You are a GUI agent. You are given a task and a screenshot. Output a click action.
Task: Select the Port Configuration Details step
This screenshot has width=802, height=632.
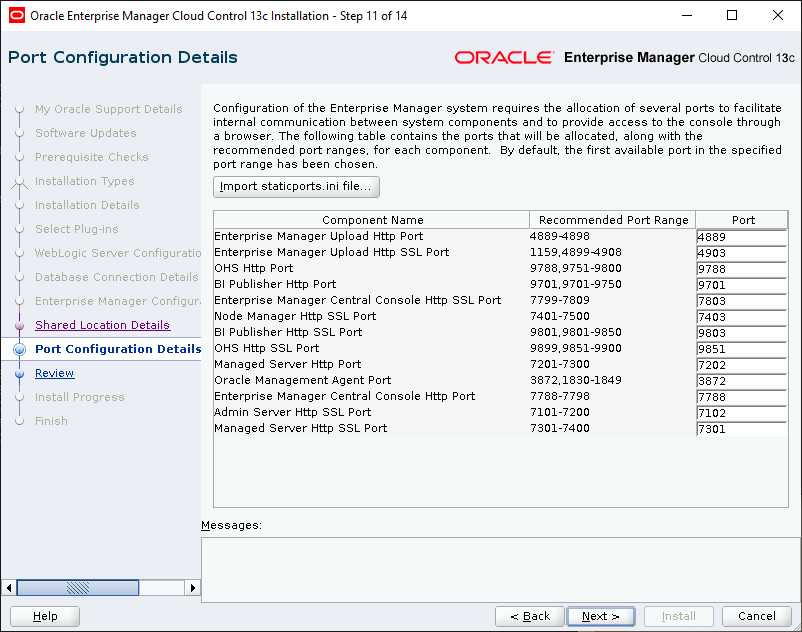[x=118, y=349]
